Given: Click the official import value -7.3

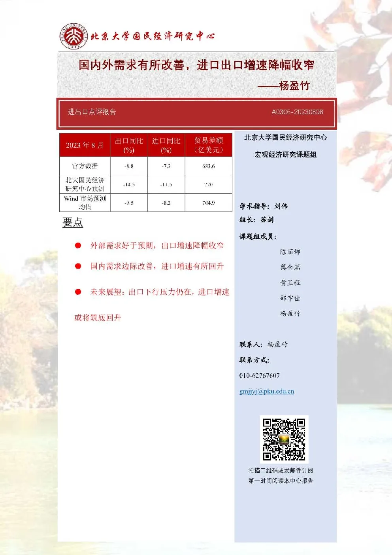Looking at the screenshot, I should tap(166, 166).
